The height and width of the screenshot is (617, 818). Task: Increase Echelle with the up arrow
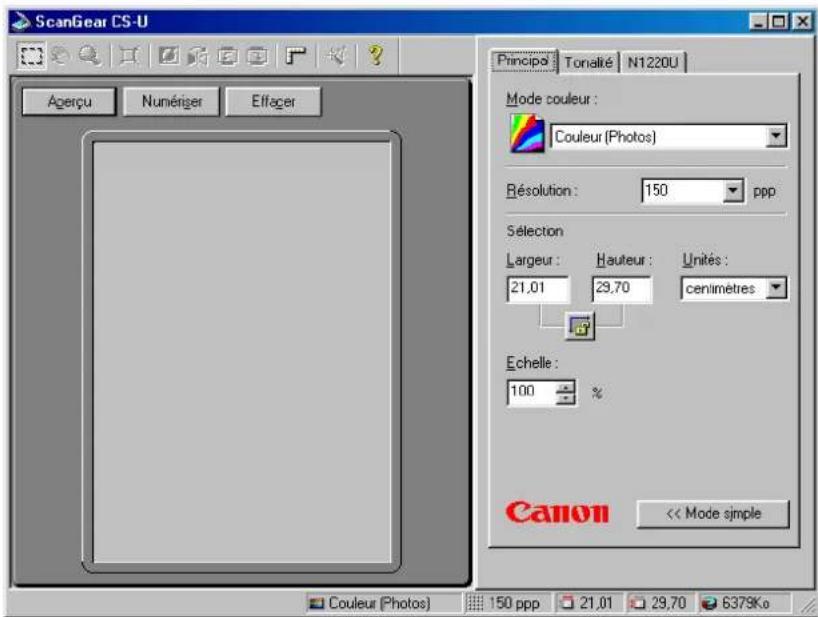coord(566,387)
